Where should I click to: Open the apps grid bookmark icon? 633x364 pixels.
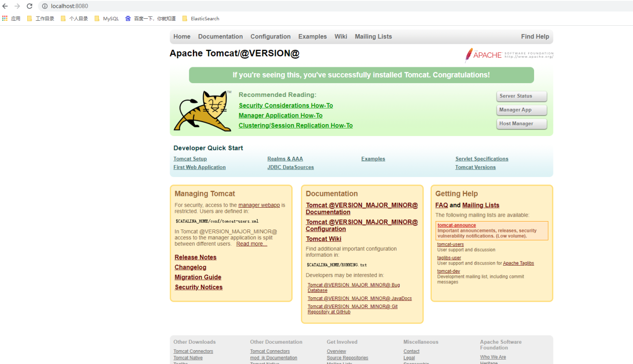tap(5, 18)
